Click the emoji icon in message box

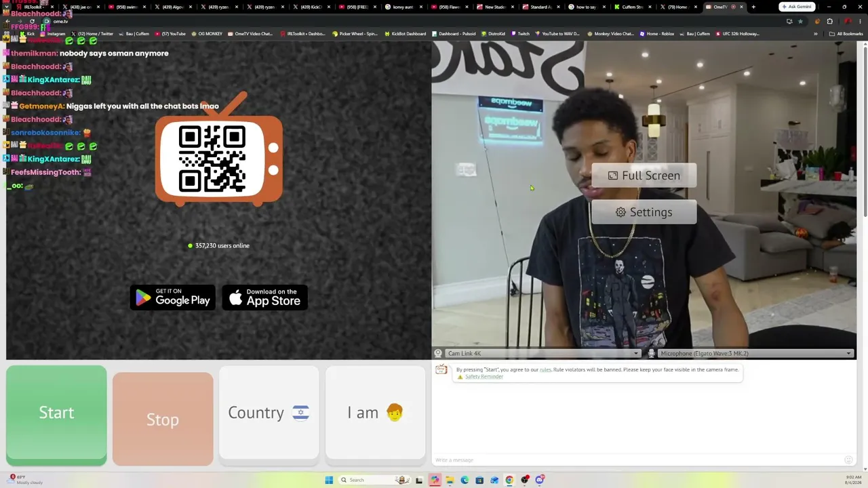(x=848, y=460)
